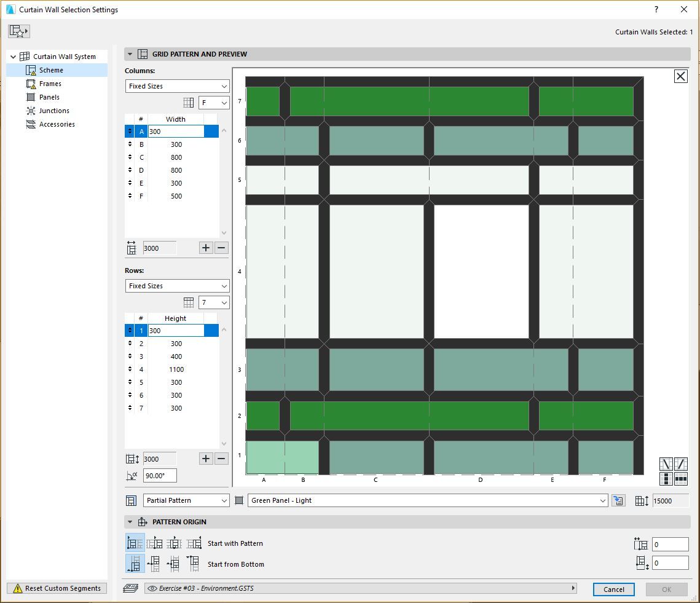Click the vertical column highlight icon
700x603 pixels.
[x=666, y=478]
